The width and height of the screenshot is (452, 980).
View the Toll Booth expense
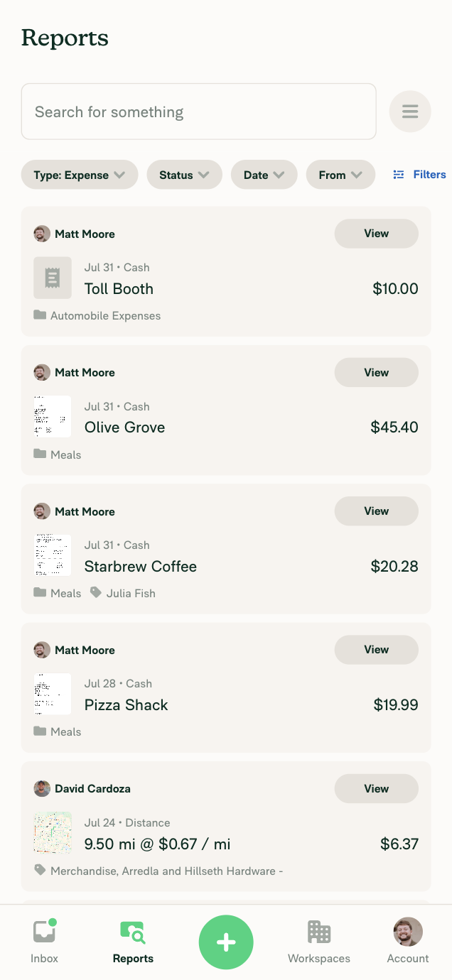click(376, 234)
